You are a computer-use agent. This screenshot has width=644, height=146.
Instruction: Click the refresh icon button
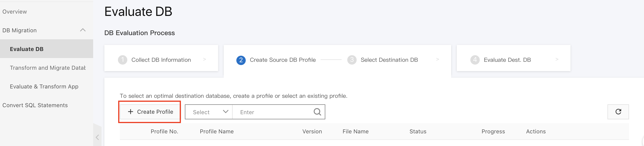(x=618, y=112)
